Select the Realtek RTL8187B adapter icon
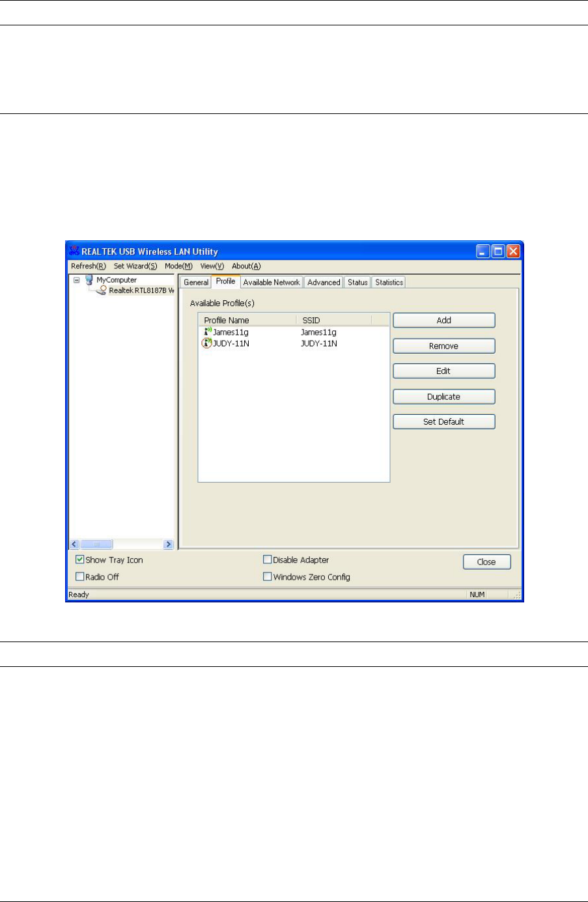The image size is (588, 902). click(x=101, y=290)
